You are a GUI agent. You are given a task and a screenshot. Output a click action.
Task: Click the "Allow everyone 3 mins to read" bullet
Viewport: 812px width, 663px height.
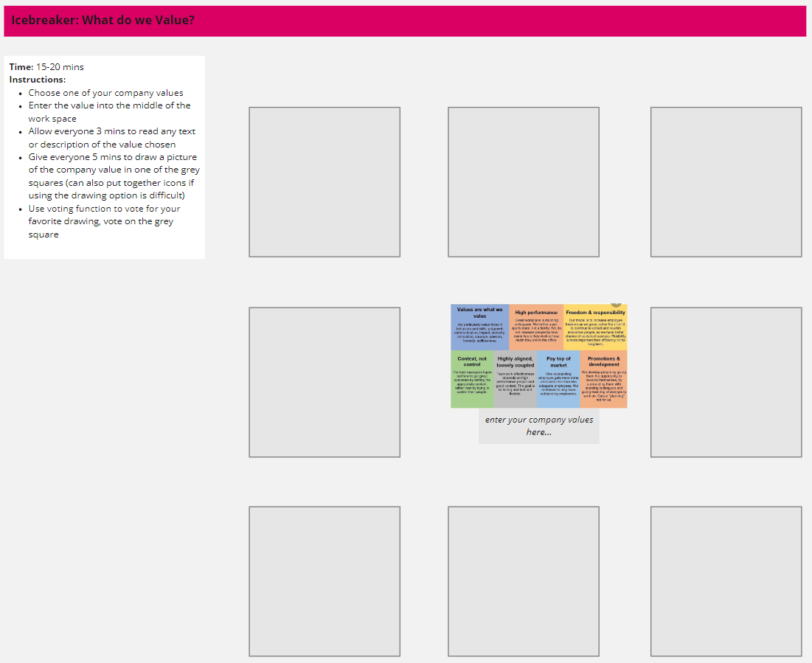112,138
